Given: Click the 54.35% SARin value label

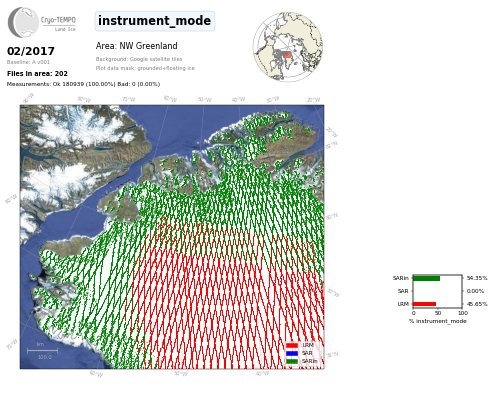Looking at the screenshot, I should 477,278.
